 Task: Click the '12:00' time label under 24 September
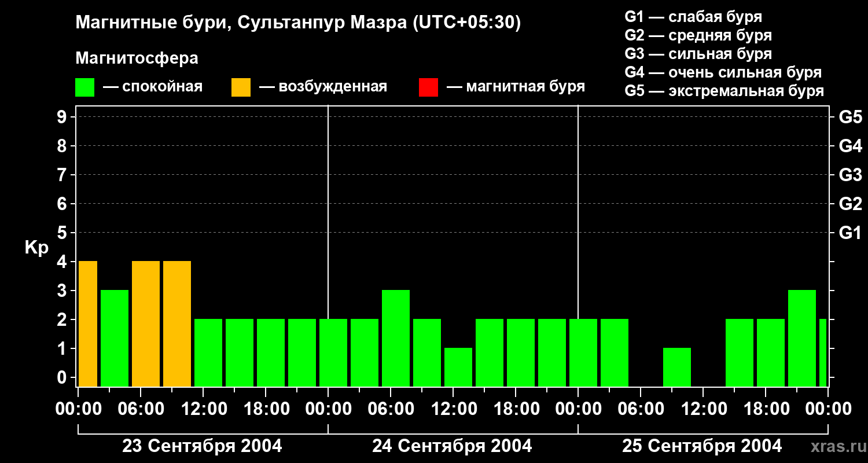point(453,410)
